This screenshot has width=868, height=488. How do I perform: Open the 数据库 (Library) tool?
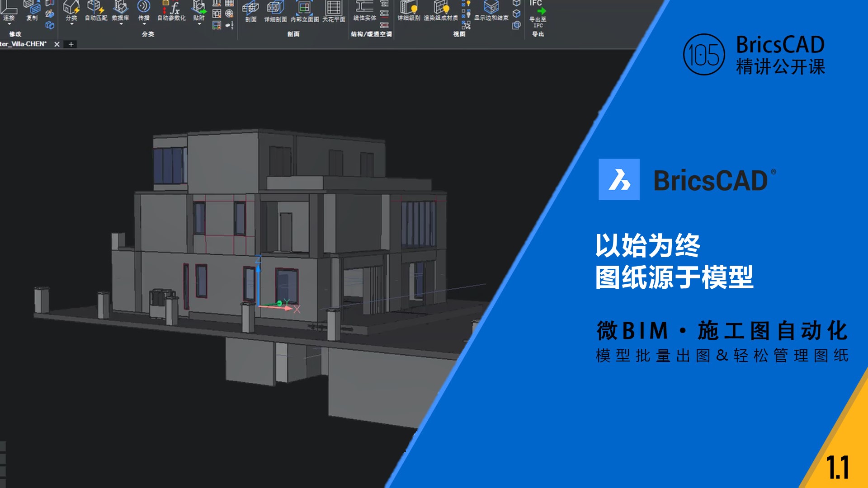click(x=120, y=7)
